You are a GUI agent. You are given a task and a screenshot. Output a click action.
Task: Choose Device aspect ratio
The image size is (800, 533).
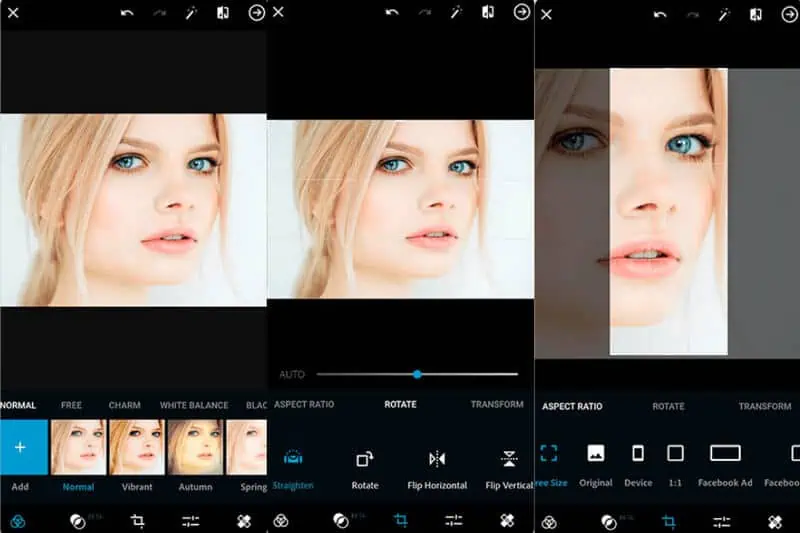[x=638, y=465]
